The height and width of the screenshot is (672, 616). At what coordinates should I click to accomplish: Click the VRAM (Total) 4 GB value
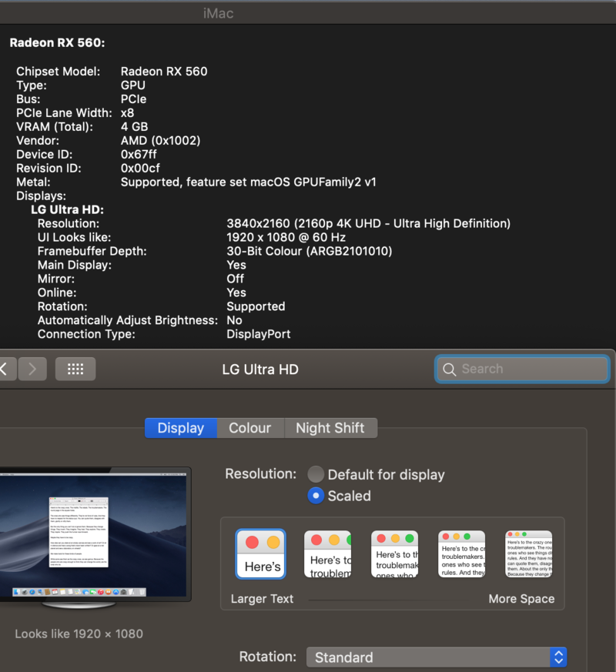coord(134,126)
